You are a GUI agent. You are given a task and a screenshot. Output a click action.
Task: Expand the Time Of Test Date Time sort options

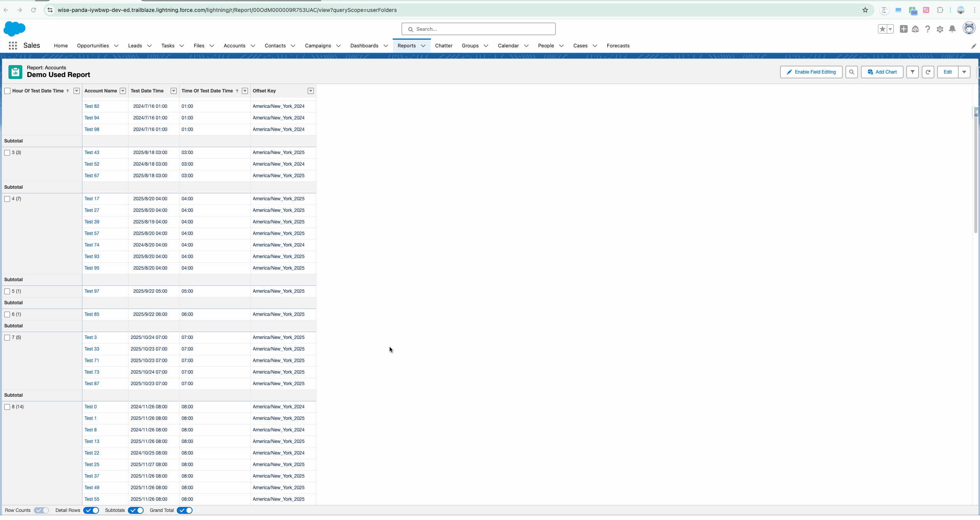click(245, 91)
